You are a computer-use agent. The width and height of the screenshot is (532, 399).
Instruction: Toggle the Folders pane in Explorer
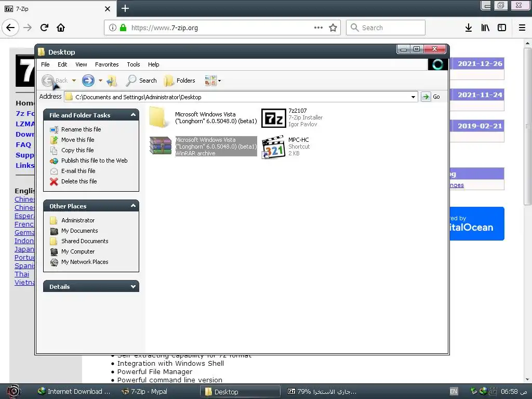[179, 81]
